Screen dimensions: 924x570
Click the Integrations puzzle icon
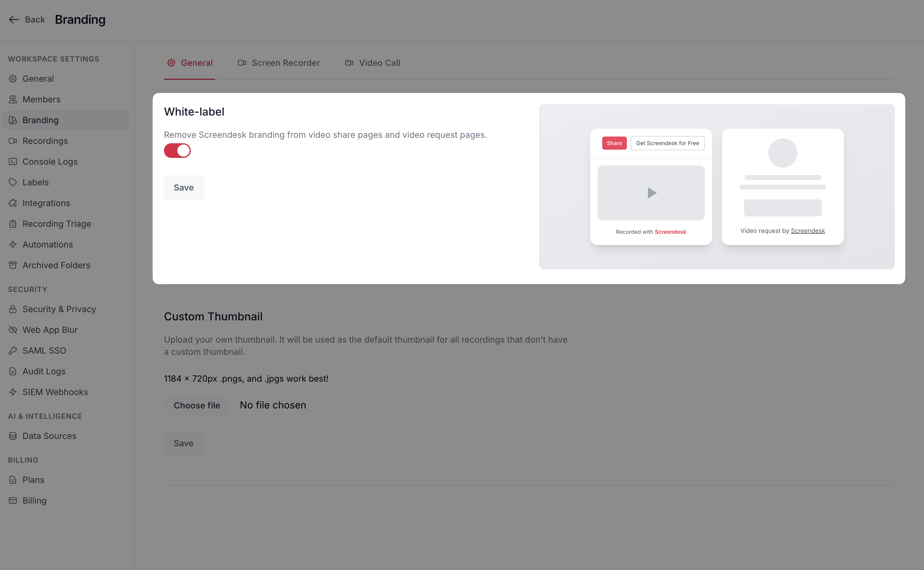(x=13, y=203)
